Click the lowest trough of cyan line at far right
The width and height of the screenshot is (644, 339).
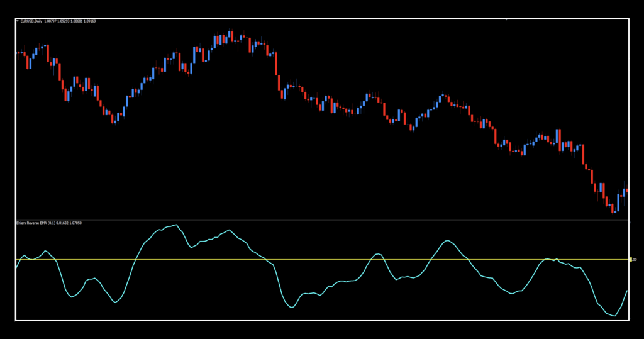pos(613,316)
